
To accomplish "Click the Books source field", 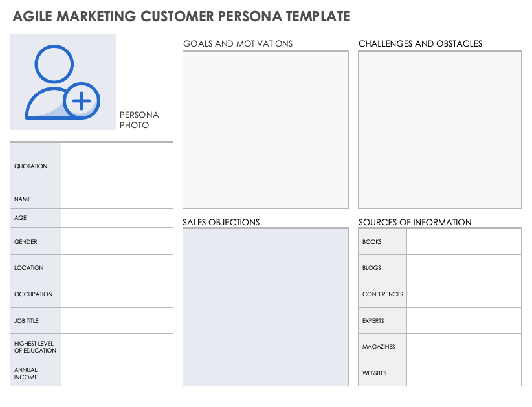I will pos(463,242).
